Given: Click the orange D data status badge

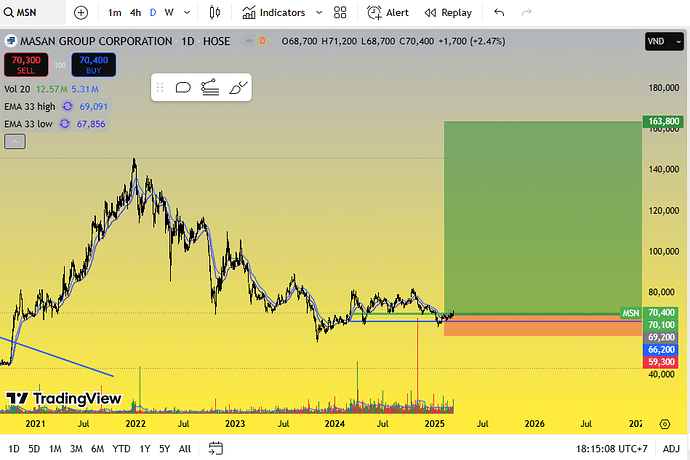Looking at the screenshot, I should tap(262, 41).
